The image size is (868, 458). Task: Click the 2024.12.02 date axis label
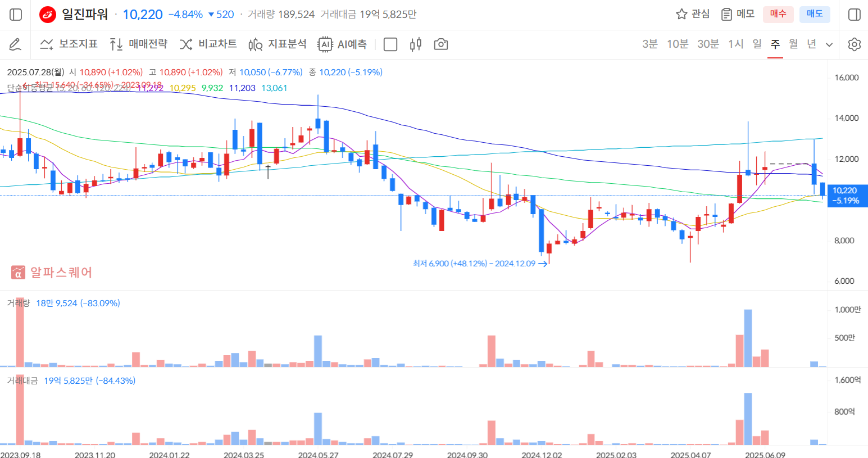point(542,454)
